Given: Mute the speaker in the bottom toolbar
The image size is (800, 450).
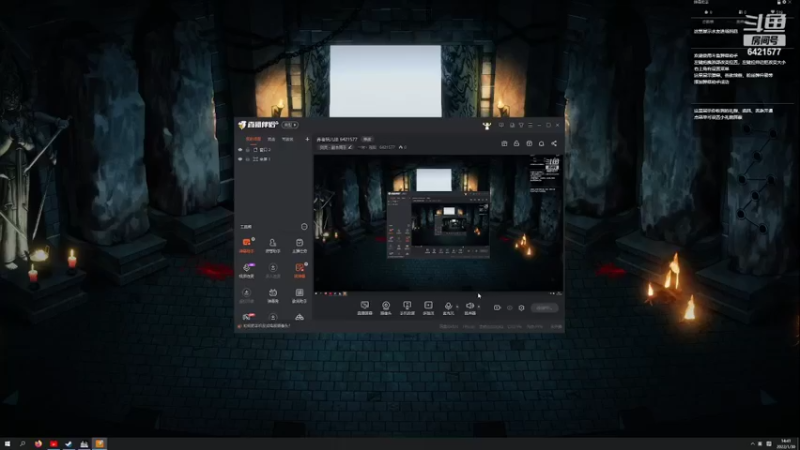Looking at the screenshot, I should pyautogui.click(x=470, y=308).
